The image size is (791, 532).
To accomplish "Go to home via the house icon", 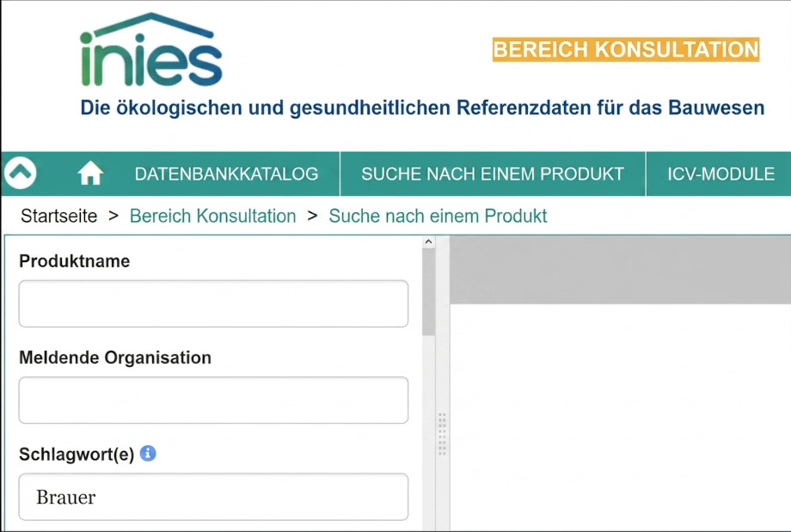I will tap(90, 174).
